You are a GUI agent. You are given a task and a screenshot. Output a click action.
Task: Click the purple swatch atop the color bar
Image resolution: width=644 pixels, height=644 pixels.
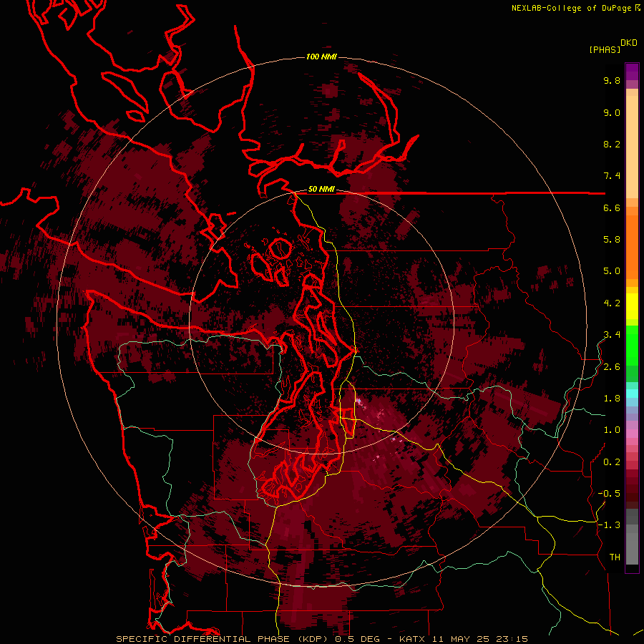pyautogui.click(x=632, y=72)
